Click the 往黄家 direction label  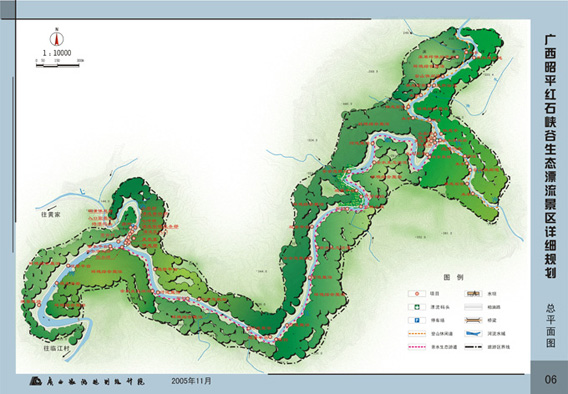pos(51,215)
